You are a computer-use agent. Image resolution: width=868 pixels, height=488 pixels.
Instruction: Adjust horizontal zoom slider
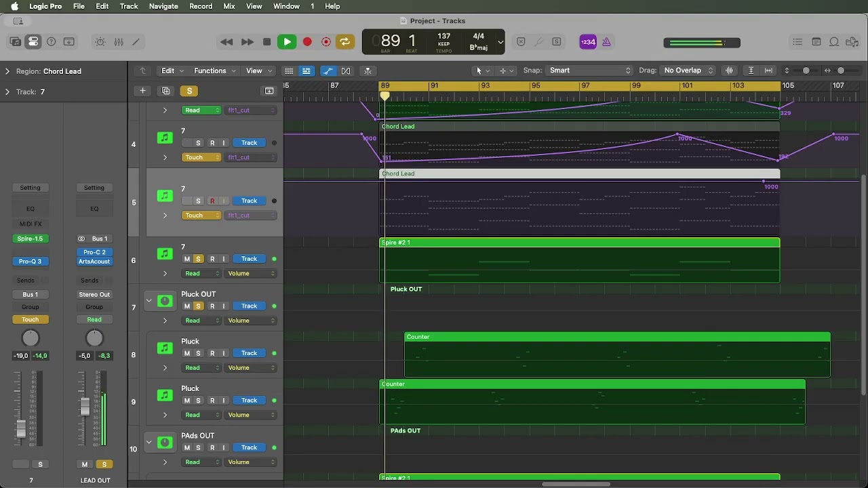pos(842,70)
